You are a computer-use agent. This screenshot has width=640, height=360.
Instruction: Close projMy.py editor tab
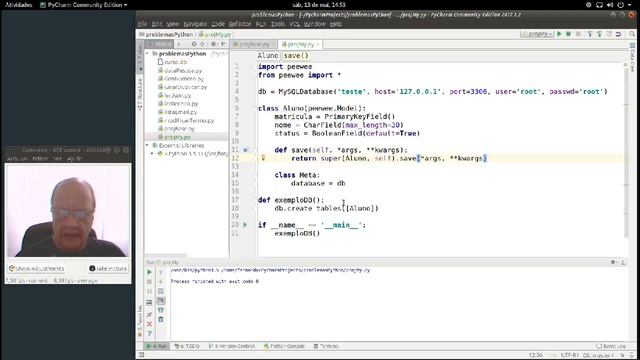tap(318, 44)
